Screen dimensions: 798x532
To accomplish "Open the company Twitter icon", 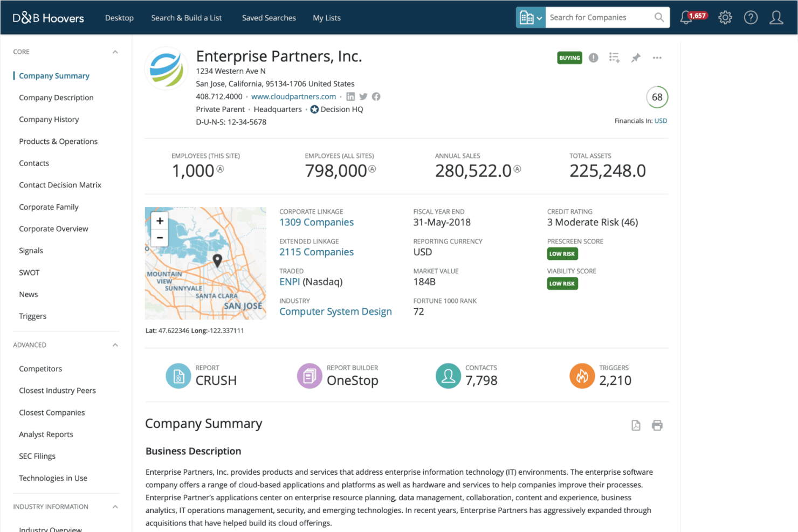I will pyautogui.click(x=363, y=96).
